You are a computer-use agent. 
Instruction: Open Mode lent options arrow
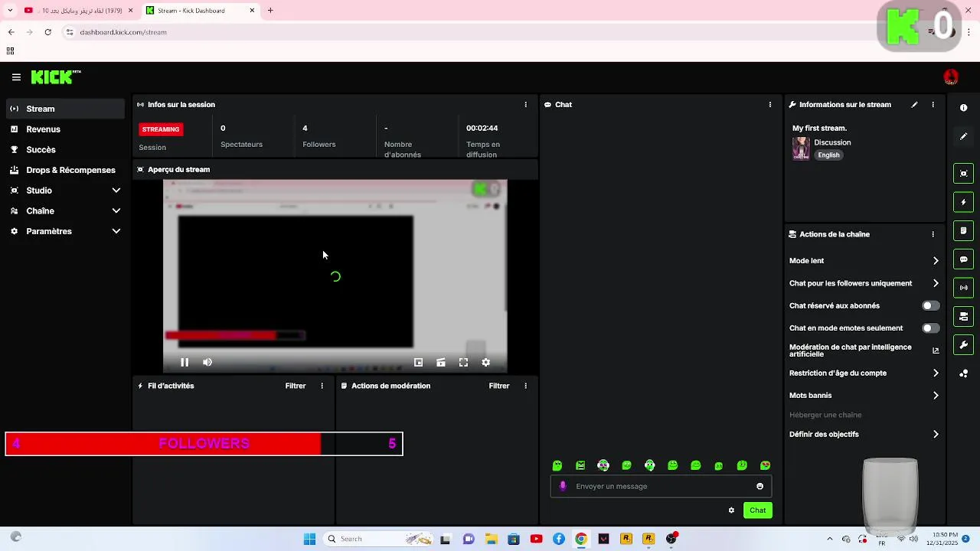pos(936,261)
